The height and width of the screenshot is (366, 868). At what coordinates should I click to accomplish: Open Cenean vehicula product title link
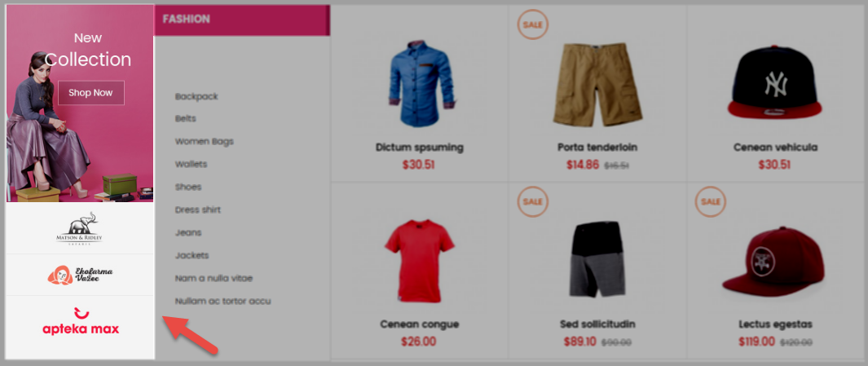point(775,148)
